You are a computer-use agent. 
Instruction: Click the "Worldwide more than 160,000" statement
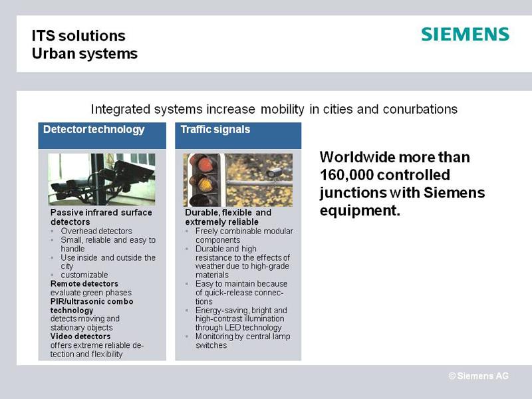[402, 184]
